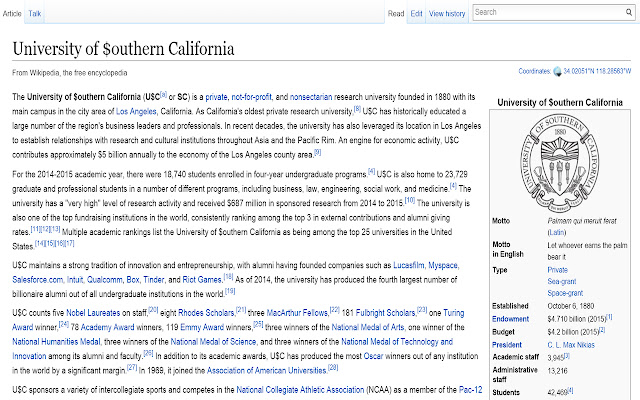This screenshot has height=400, width=640.
Task: Open the View history tab
Action: [x=447, y=14]
